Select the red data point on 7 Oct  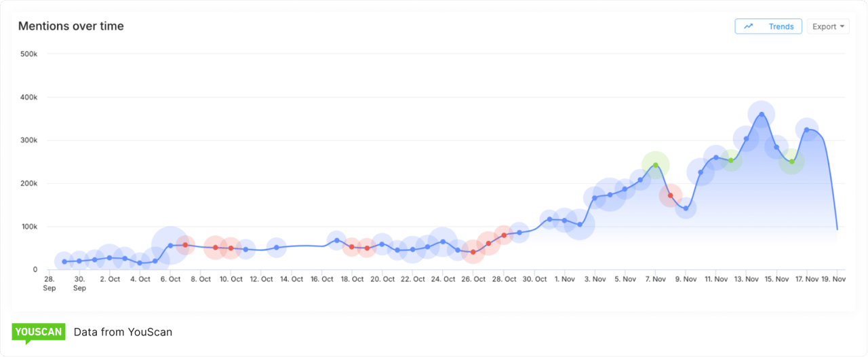tap(185, 245)
